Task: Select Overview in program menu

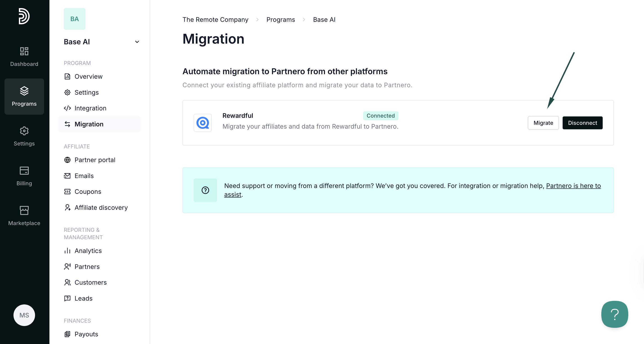Action: coord(88,76)
